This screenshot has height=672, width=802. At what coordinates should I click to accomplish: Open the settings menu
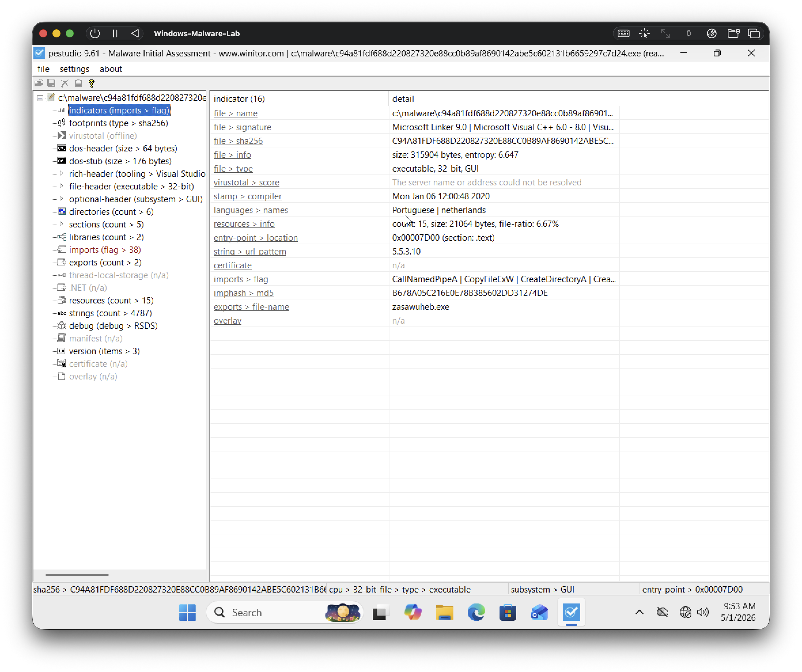click(x=75, y=69)
